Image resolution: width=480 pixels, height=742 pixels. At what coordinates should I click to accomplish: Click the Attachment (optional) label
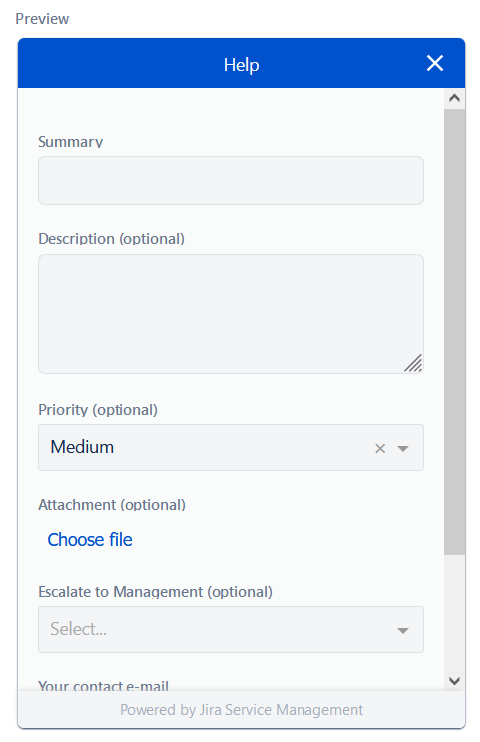(112, 504)
